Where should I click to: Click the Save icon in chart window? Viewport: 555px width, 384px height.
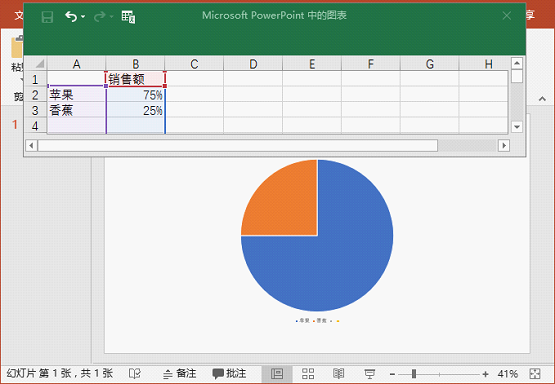point(47,17)
